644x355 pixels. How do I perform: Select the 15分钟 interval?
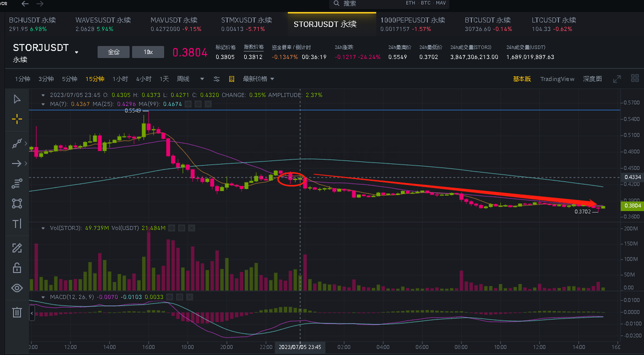[x=95, y=79]
